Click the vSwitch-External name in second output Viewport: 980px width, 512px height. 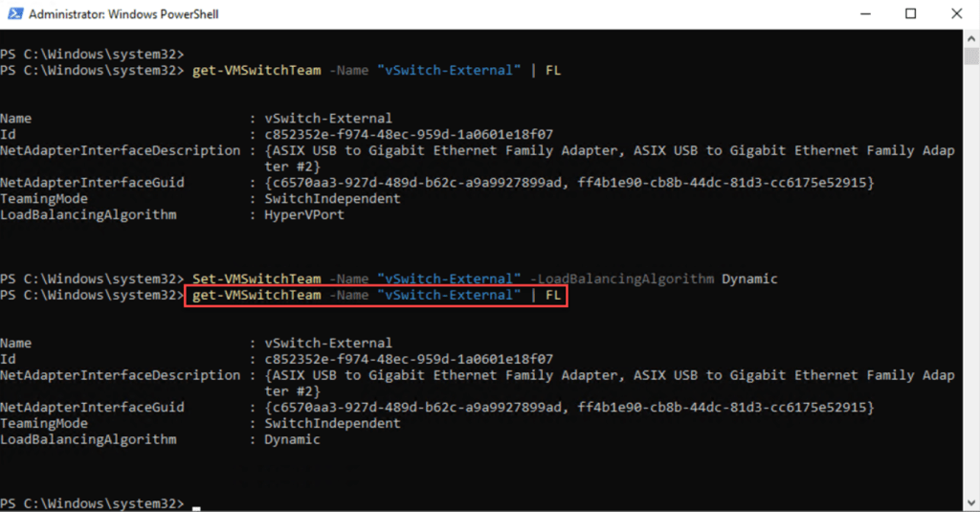pyautogui.click(x=328, y=344)
